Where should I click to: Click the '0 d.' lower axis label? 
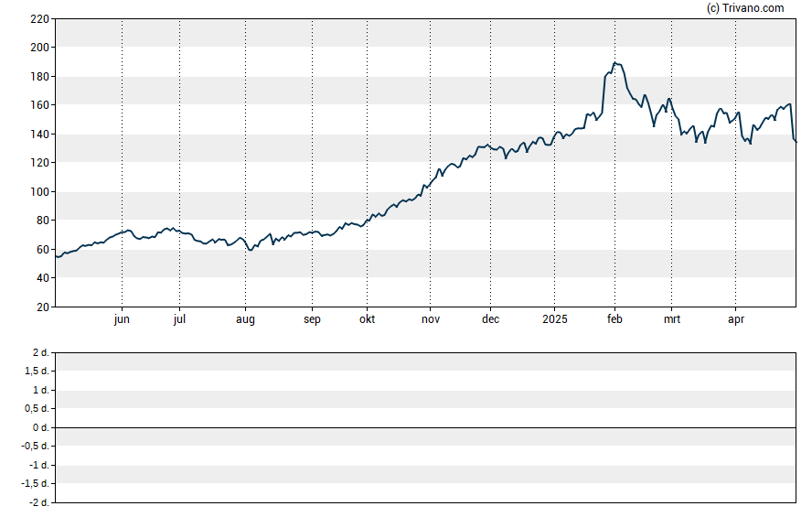[41, 427]
